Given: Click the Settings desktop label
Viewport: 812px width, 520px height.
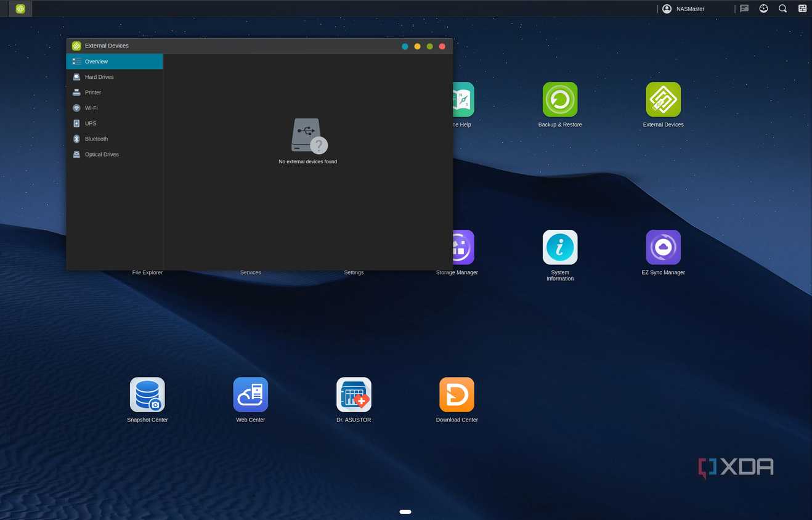Looking at the screenshot, I should pos(354,272).
